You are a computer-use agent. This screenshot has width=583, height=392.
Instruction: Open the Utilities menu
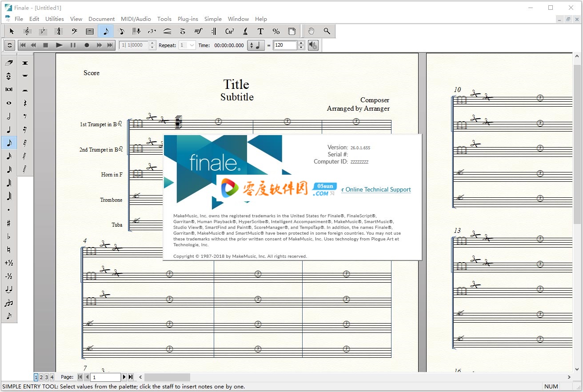[55, 19]
